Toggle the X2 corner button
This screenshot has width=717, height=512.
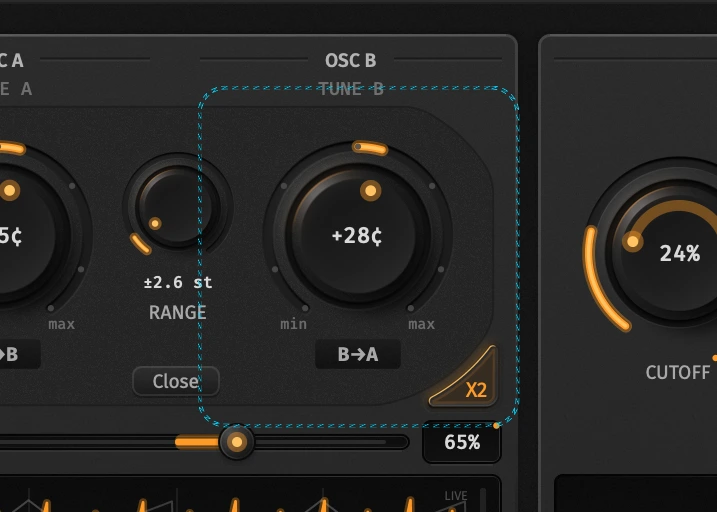469,382
